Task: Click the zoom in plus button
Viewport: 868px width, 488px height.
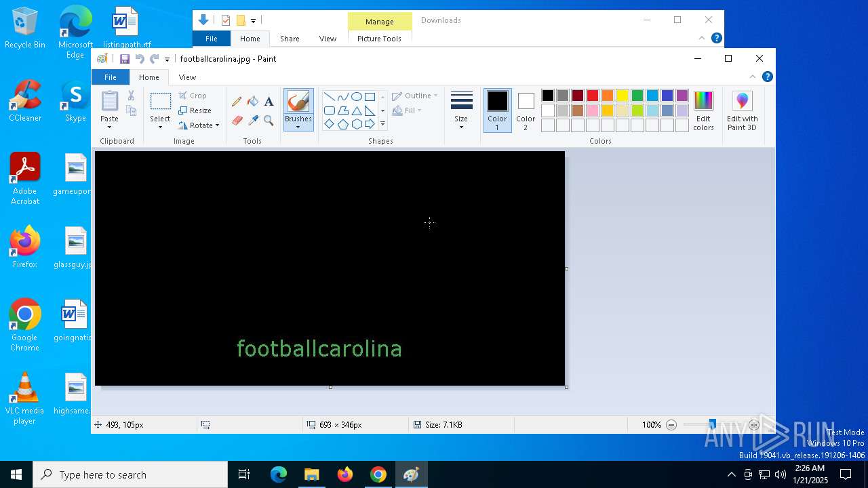Action: 754,425
